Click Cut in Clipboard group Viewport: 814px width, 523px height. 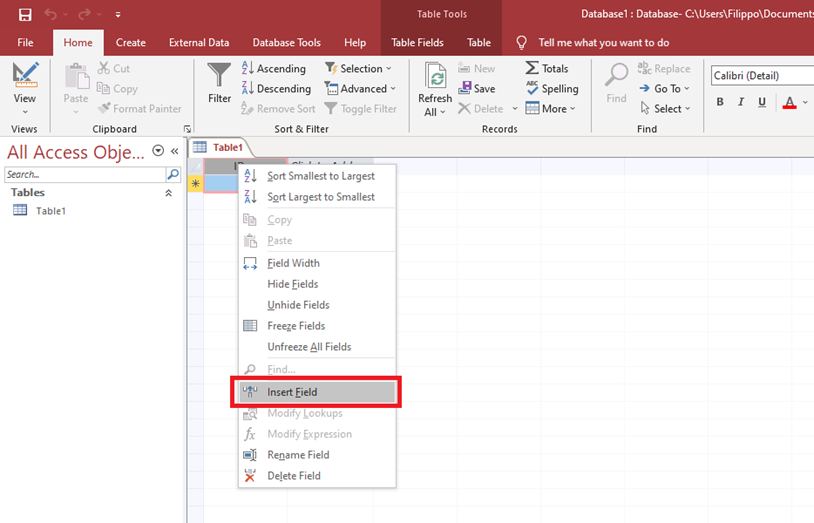pos(114,69)
